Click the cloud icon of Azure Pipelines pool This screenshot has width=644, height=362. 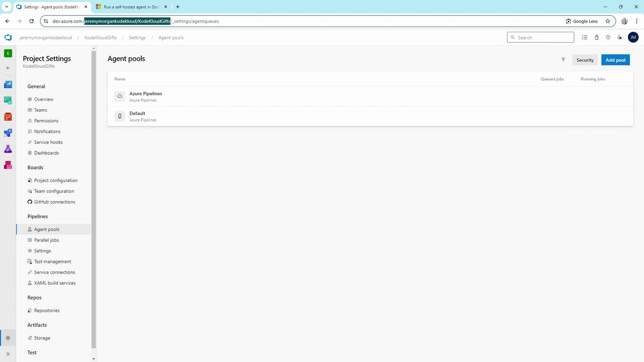(x=120, y=96)
